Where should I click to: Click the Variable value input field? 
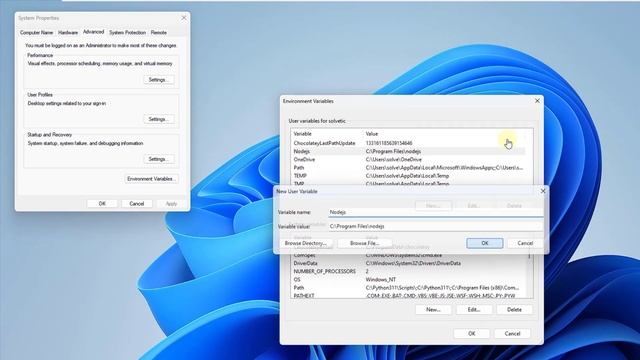click(436, 226)
